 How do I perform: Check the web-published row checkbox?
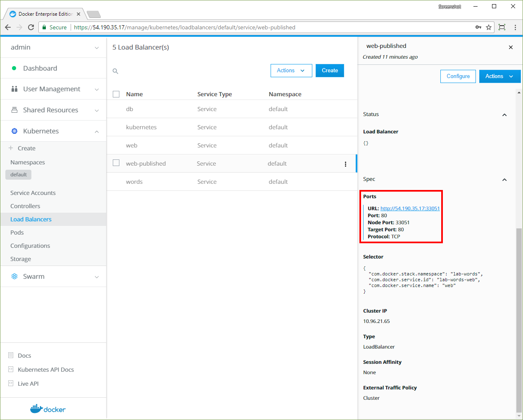(x=116, y=163)
